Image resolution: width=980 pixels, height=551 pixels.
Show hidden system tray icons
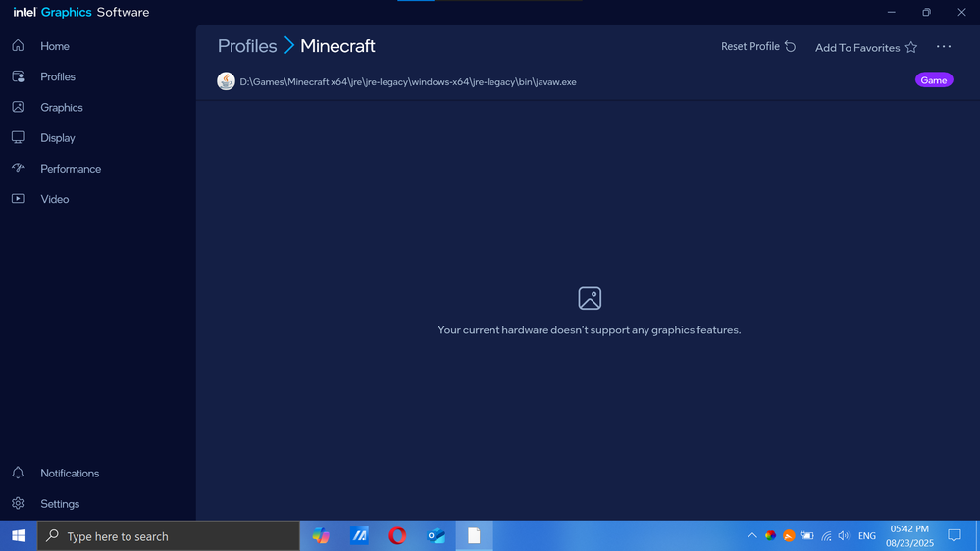(x=751, y=536)
